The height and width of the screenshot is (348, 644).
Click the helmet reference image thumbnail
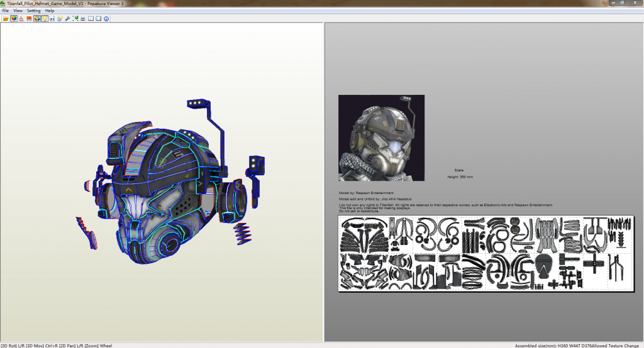[x=381, y=138]
